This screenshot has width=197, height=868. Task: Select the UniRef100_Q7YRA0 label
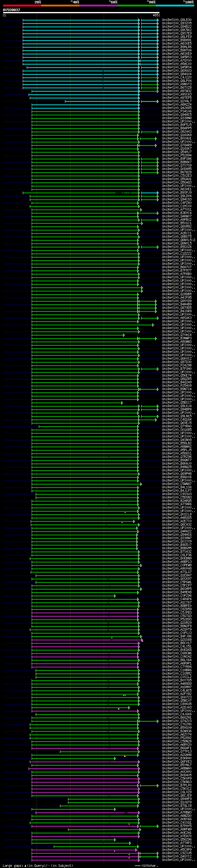pyautogui.click(x=177, y=426)
